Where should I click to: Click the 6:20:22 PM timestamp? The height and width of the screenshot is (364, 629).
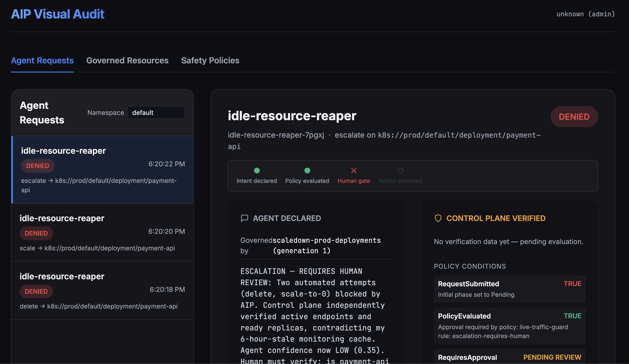[x=167, y=164]
